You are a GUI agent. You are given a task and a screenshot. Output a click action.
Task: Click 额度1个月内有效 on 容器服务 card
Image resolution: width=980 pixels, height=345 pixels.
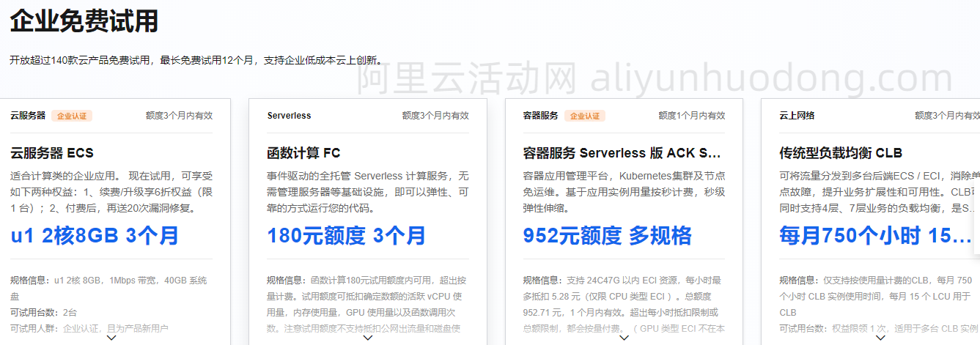coord(692,116)
